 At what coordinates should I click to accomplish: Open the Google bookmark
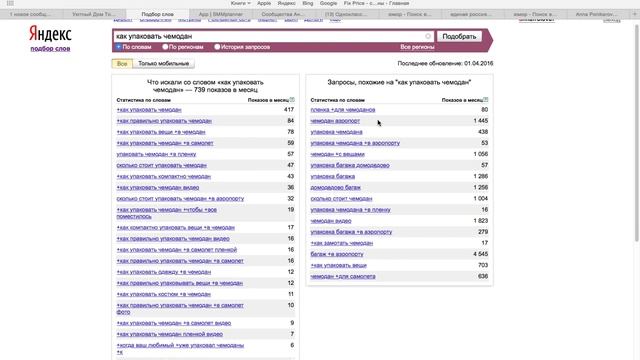pyautogui.click(x=329, y=3)
